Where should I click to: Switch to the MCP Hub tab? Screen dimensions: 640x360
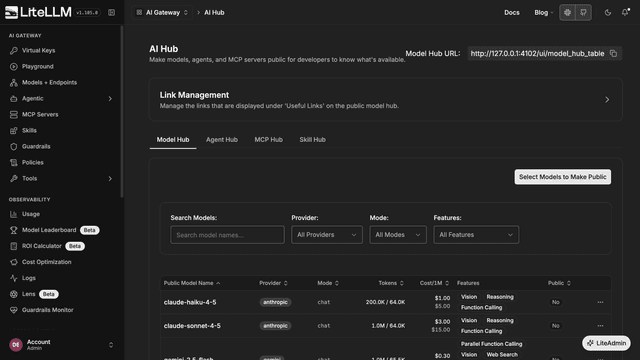269,140
